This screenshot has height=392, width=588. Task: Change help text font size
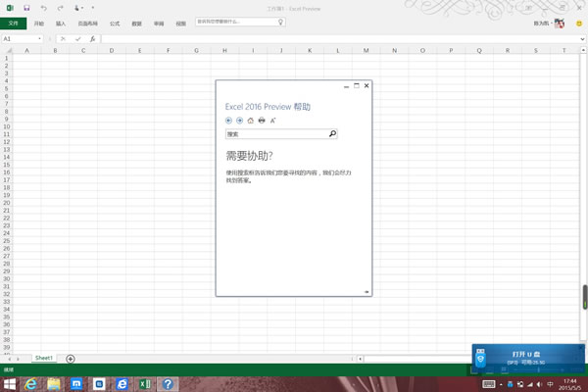272,120
